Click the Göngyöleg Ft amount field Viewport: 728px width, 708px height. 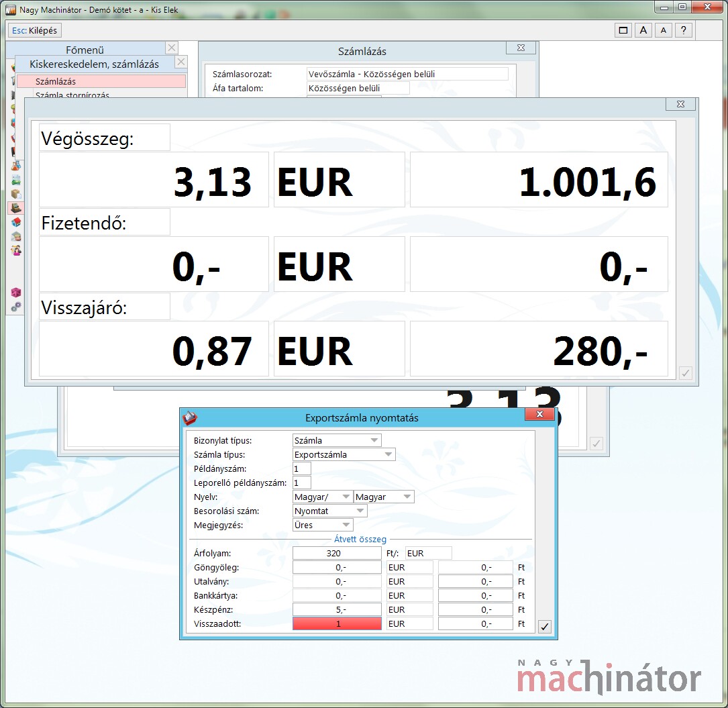(x=476, y=567)
